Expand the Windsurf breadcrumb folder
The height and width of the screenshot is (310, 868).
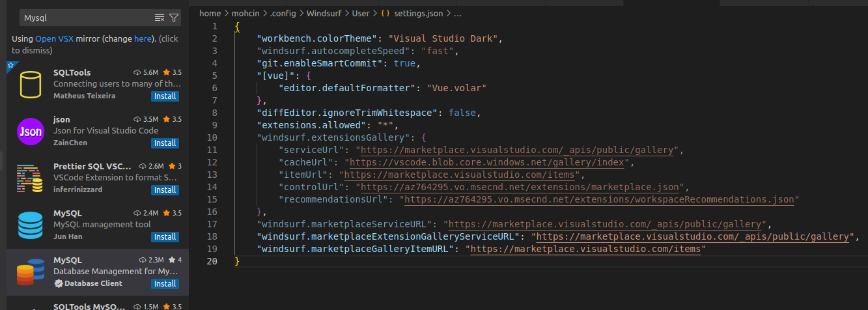pos(323,13)
